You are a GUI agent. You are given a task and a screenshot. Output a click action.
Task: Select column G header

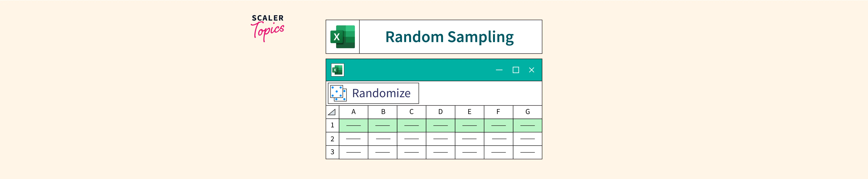pyautogui.click(x=527, y=112)
